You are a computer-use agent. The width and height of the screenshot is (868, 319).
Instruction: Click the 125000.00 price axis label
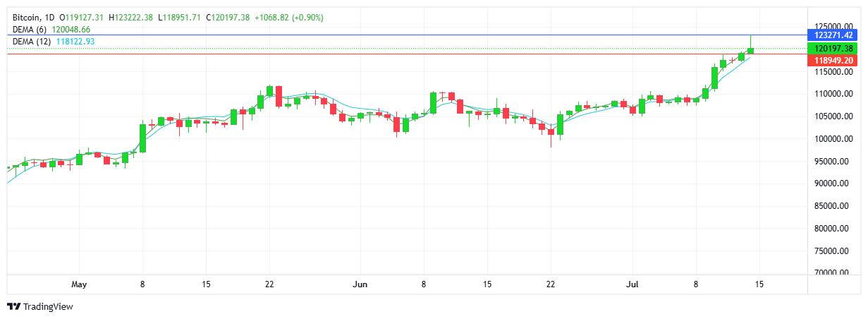833,26
